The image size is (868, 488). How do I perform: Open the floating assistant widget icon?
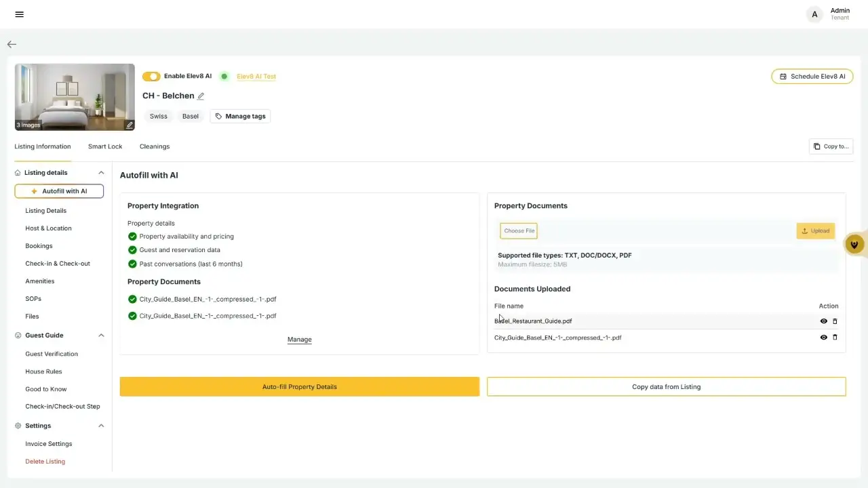(x=855, y=245)
